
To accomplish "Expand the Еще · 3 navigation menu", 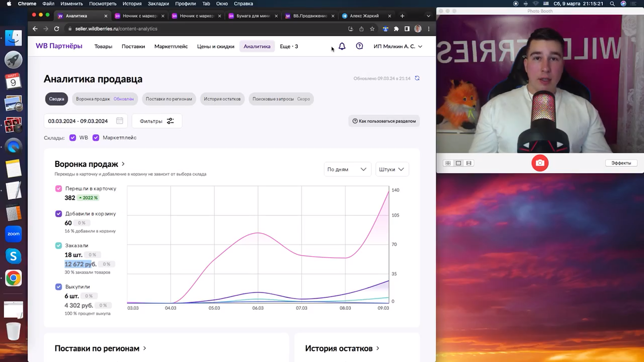I will [x=289, y=46].
